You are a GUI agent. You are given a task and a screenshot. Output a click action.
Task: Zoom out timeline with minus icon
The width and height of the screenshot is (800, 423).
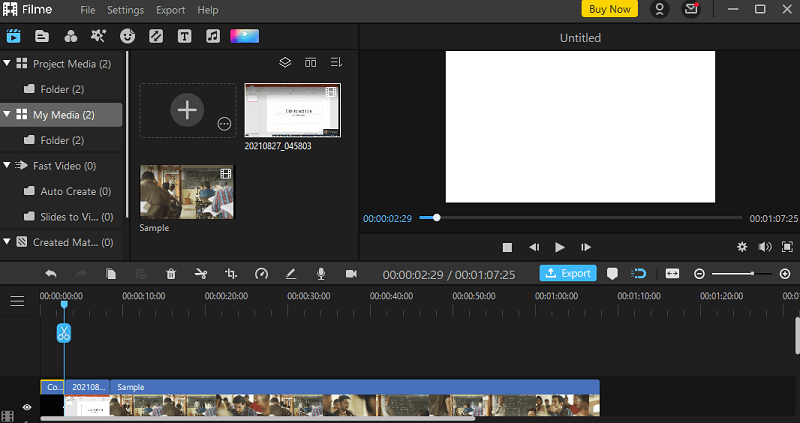click(x=699, y=274)
